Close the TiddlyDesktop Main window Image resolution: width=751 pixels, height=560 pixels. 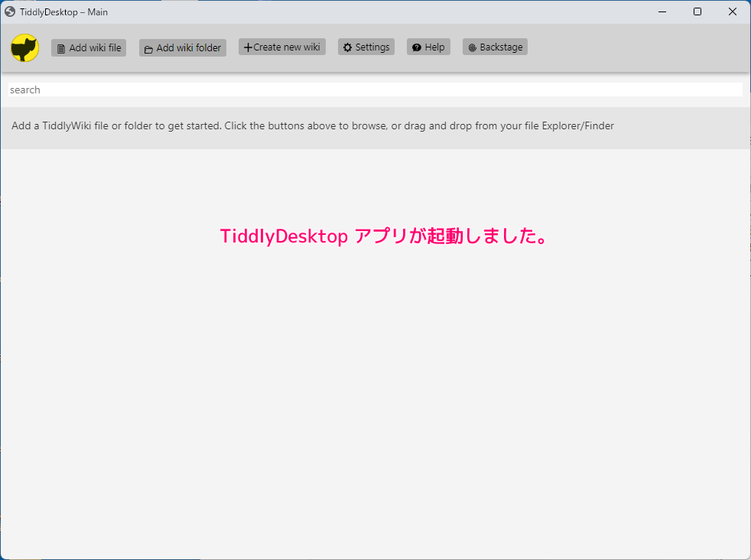click(x=732, y=11)
